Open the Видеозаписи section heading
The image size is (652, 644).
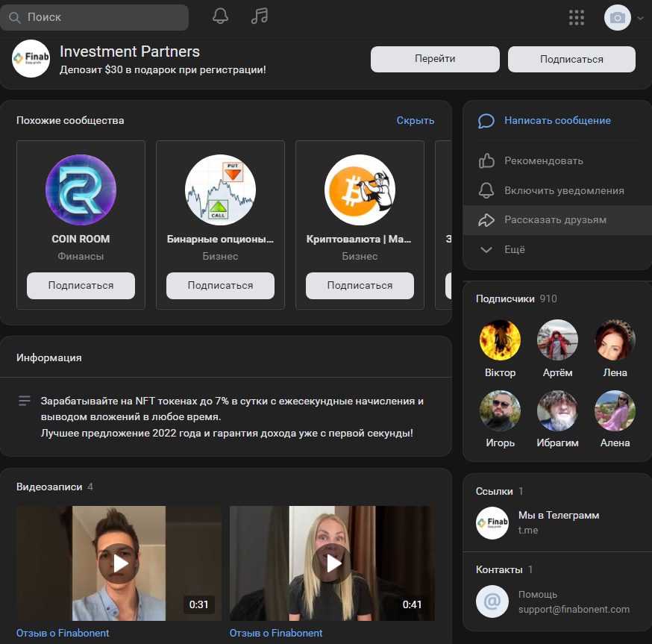pos(54,487)
